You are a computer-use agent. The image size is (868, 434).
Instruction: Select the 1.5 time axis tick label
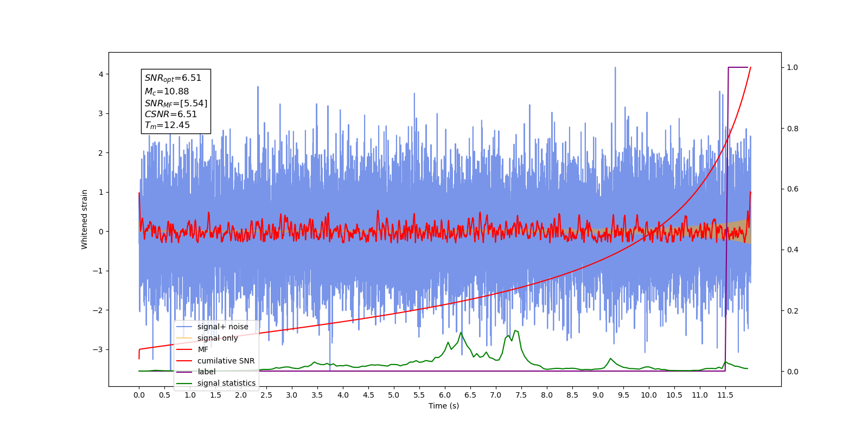pyautogui.click(x=215, y=395)
